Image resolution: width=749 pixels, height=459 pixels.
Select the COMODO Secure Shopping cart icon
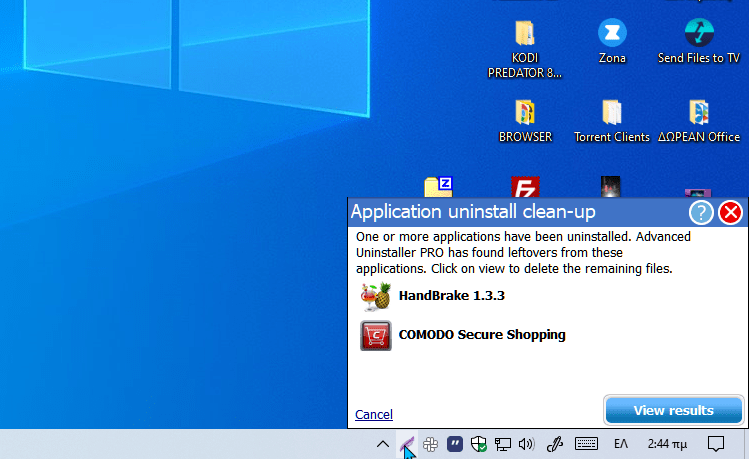pos(375,335)
